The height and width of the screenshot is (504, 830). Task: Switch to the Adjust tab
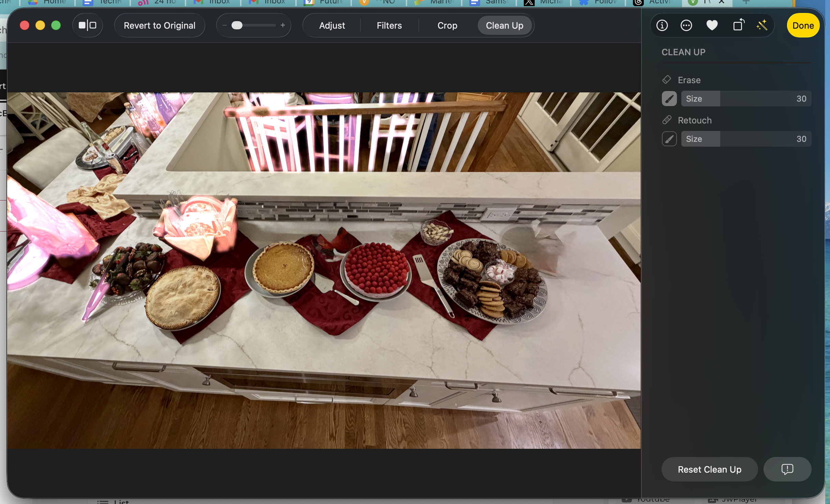[332, 26]
